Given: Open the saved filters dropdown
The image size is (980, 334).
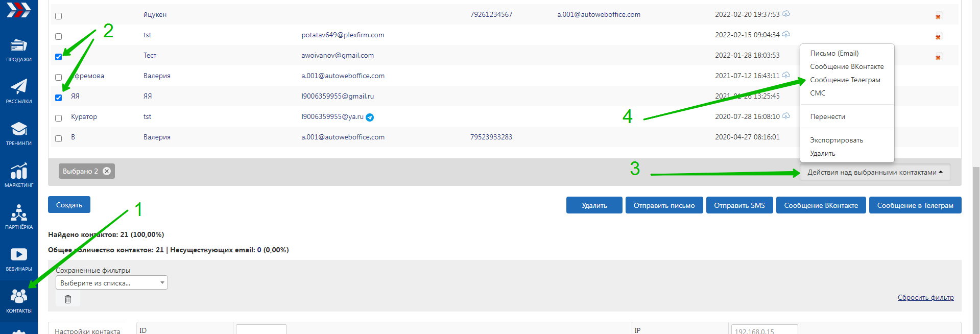Looking at the screenshot, I should click(x=111, y=283).
